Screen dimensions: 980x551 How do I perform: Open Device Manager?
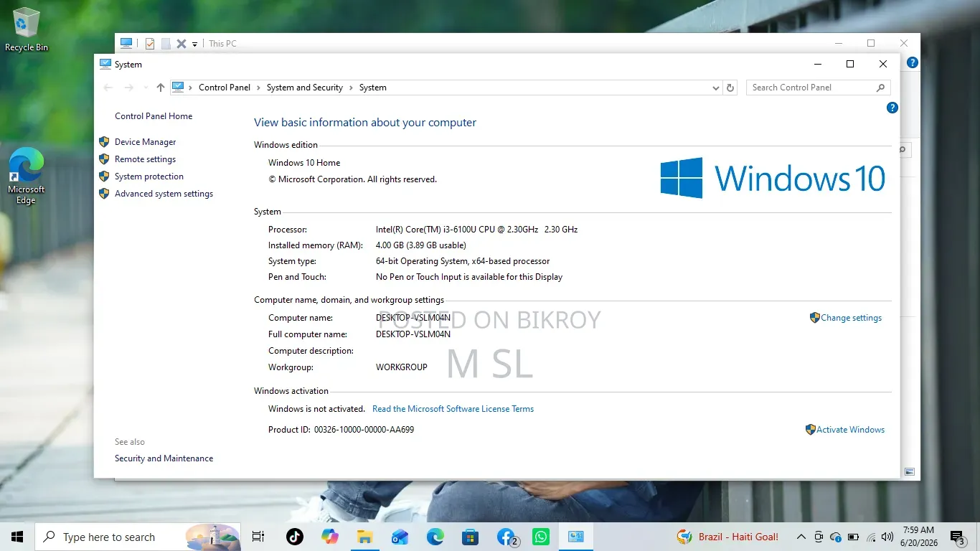(x=145, y=142)
